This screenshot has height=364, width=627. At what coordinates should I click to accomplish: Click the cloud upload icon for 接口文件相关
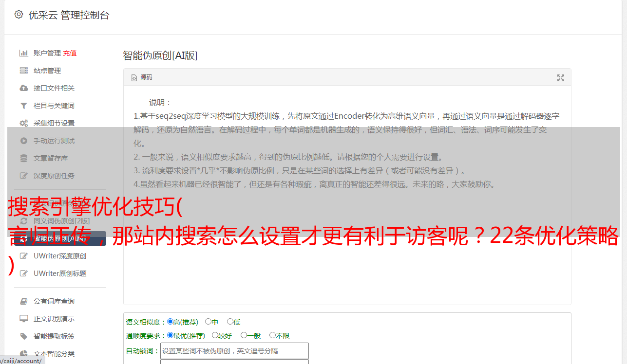[23, 88]
